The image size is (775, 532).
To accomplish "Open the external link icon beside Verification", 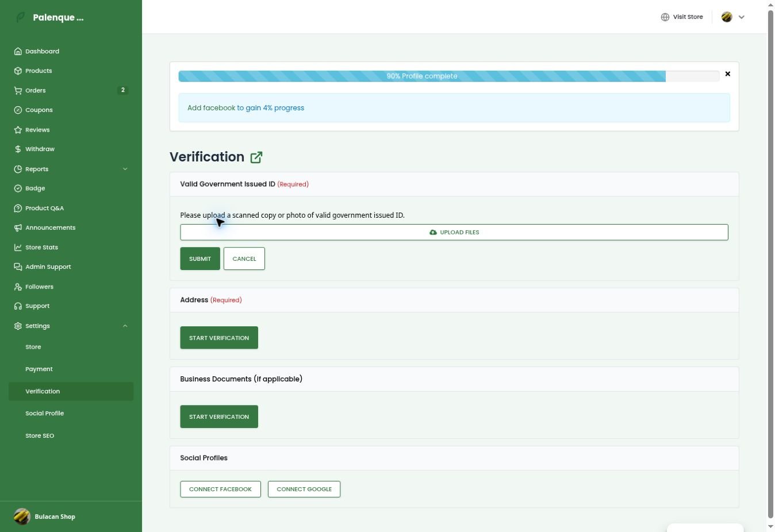I will 256,157.
